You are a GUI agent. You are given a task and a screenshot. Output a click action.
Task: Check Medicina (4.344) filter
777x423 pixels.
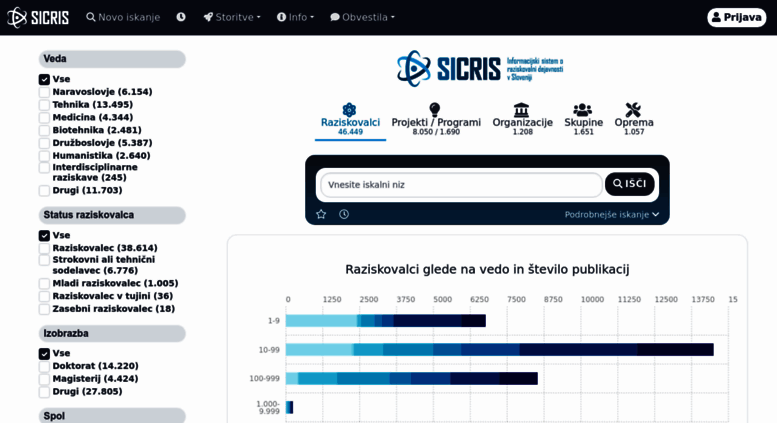[44, 118]
